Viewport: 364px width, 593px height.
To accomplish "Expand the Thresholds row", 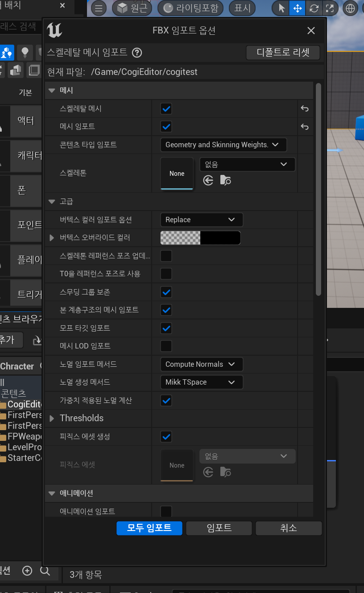I will (52, 418).
